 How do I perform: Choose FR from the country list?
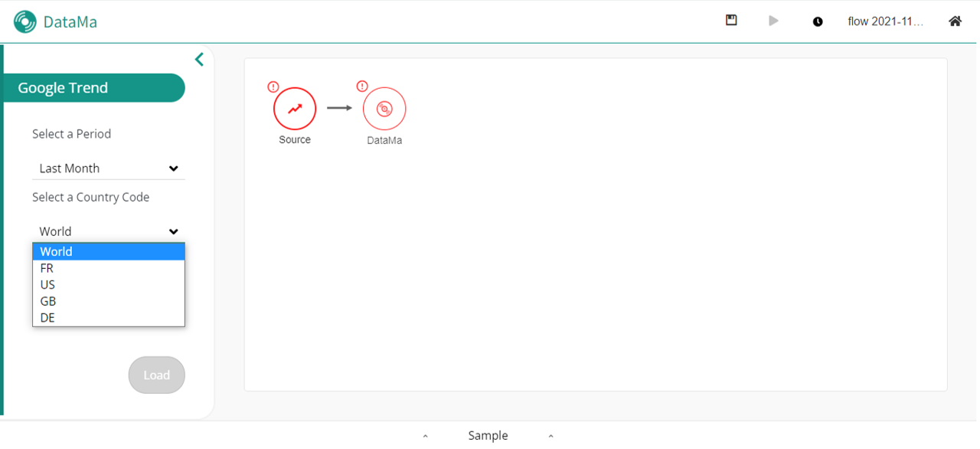click(109, 268)
